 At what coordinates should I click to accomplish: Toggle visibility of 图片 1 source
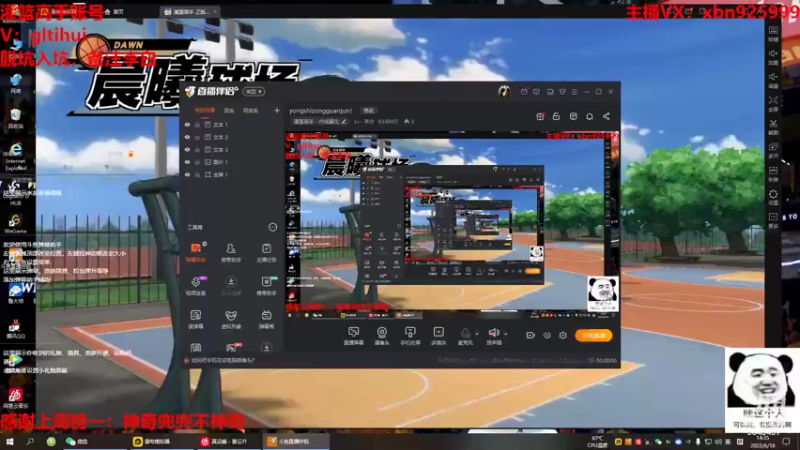pyautogui.click(x=187, y=162)
